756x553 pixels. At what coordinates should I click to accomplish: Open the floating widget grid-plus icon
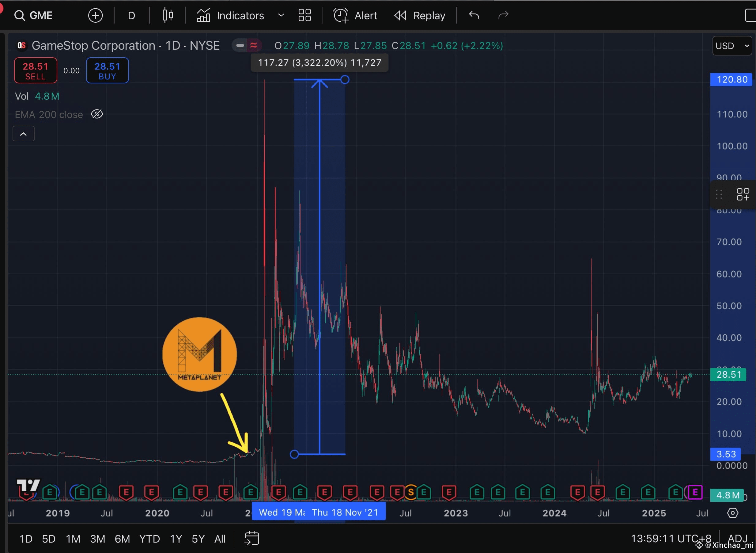click(x=743, y=194)
